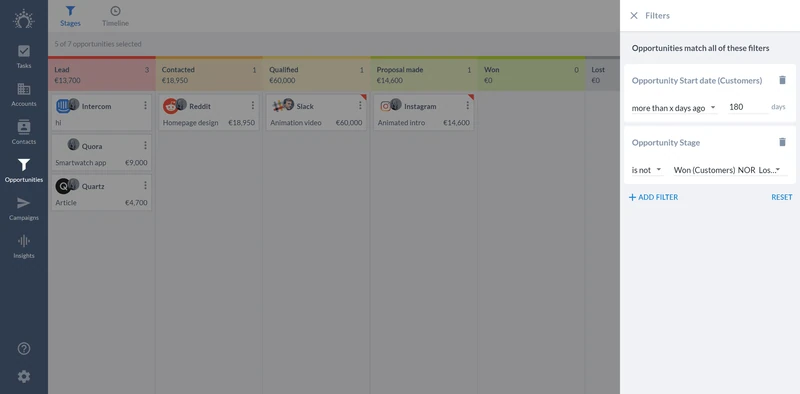This screenshot has width=800, height=394.
Task: Switch to the Stages view tab
Action: 70,16
